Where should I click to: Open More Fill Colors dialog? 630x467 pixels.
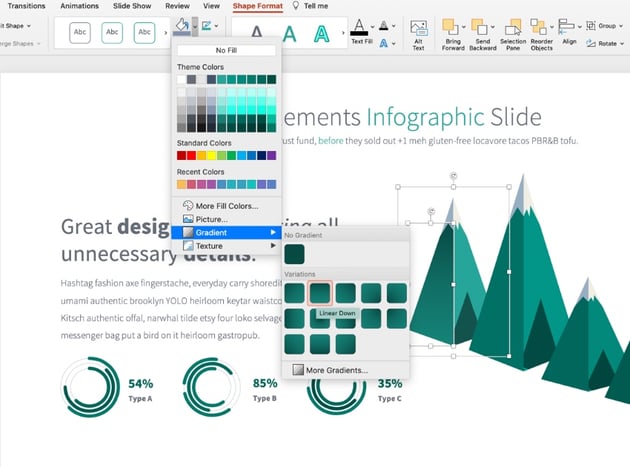pyautogui.click(x=226, y=205)
